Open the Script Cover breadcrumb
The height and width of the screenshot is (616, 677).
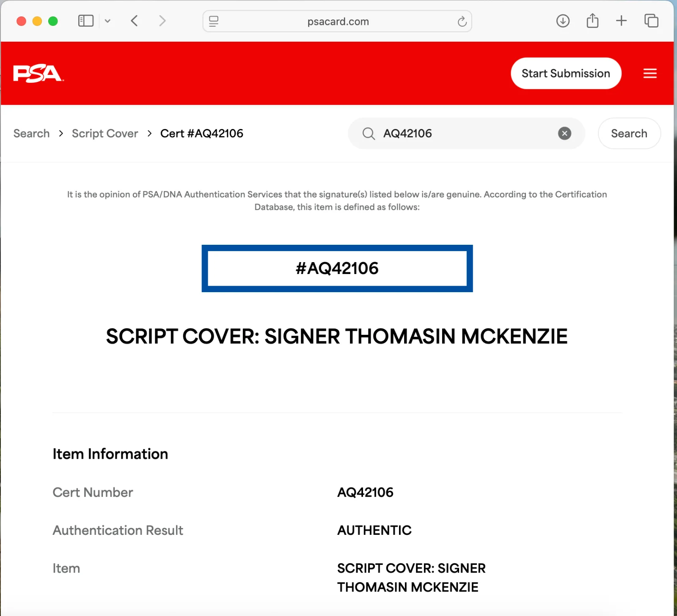pos(105,134)
